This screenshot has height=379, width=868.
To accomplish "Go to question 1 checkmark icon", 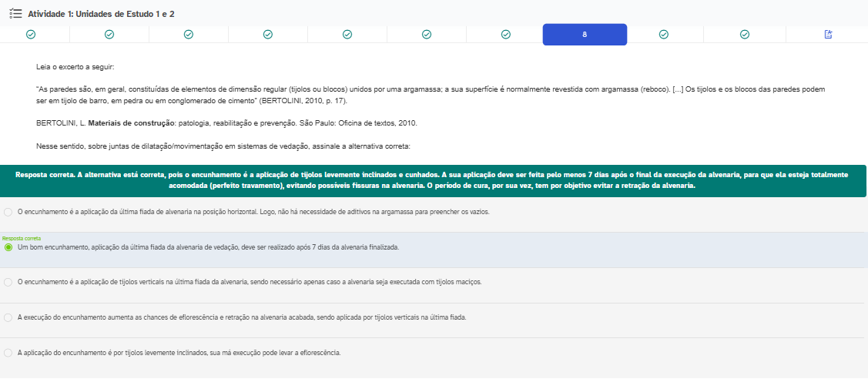I will coord(31,35).
